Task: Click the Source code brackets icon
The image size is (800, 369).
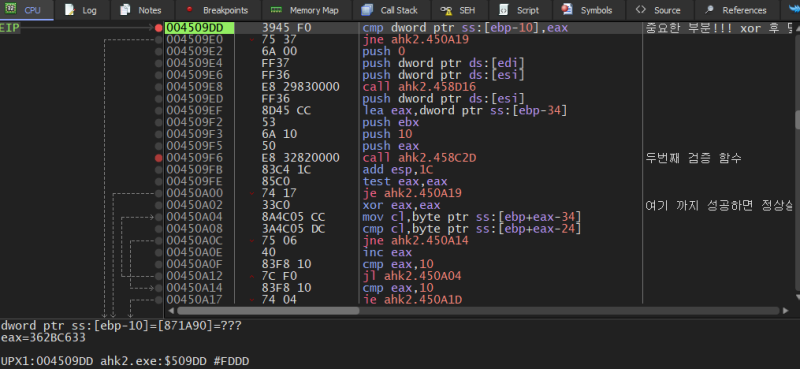Action: click(x=641, y=10)
